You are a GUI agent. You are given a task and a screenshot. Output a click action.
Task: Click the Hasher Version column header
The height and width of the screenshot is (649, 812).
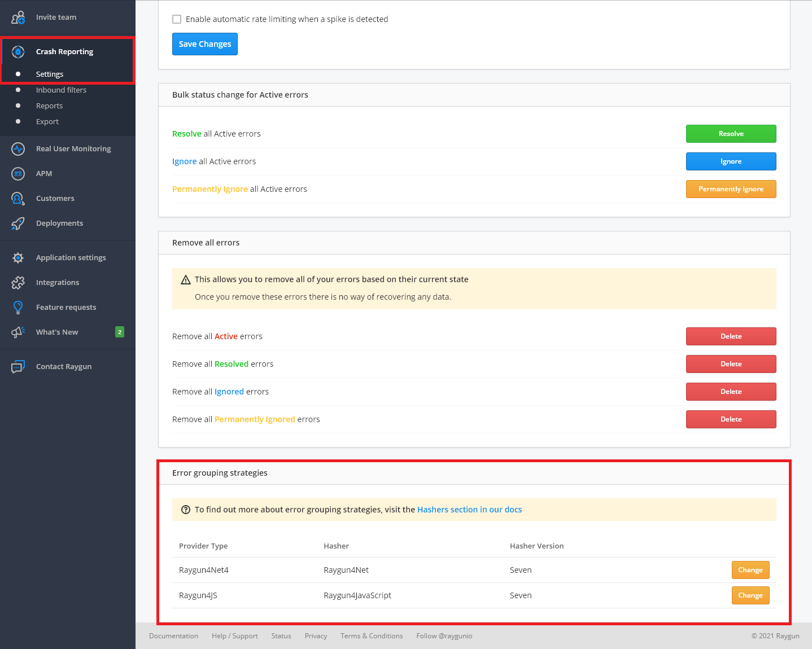(537, 546)
